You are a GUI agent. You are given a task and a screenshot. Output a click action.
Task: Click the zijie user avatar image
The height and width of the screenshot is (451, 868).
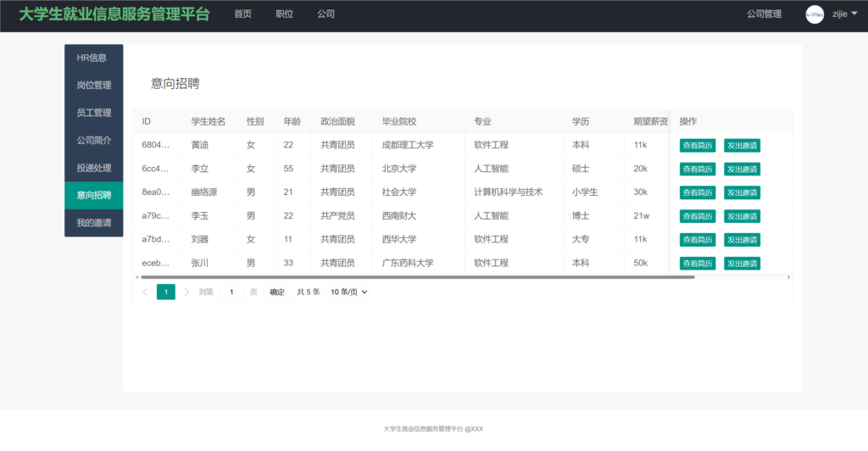815,14
